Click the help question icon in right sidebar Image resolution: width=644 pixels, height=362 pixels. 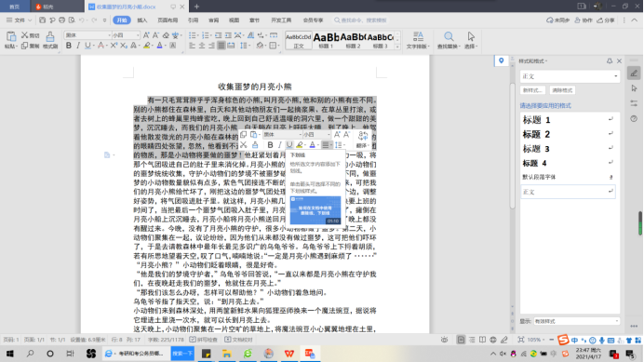[634, 119]
